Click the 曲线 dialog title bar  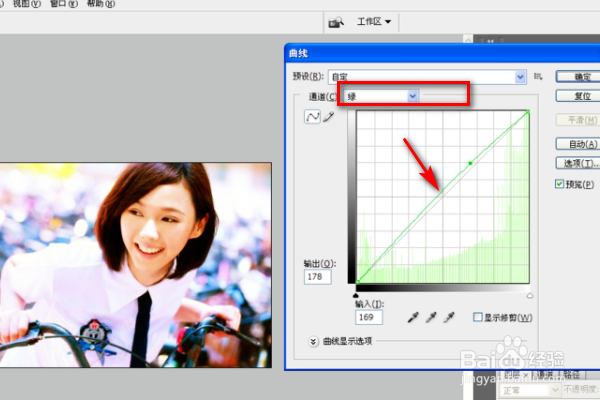point(443,53)
